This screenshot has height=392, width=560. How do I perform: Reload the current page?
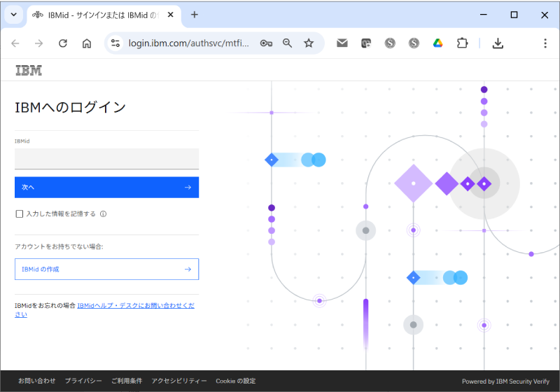pyautogui.click(x=63, y=43)
